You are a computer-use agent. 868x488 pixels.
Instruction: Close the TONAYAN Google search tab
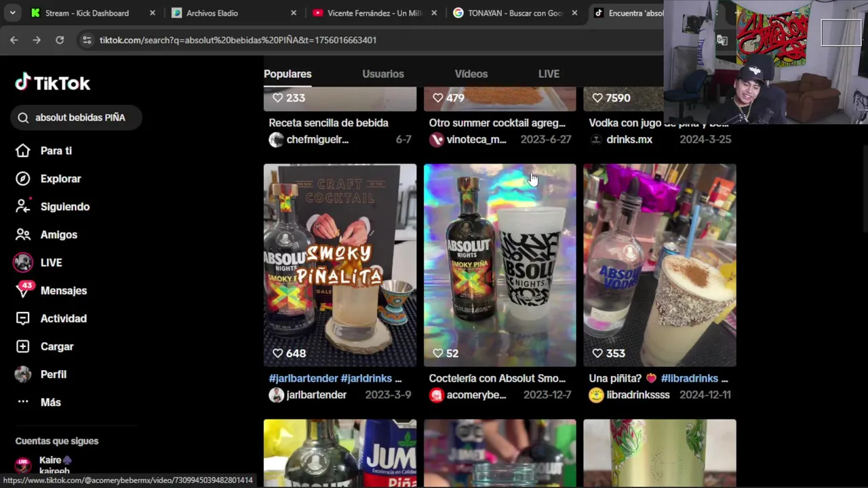[575, 13]
